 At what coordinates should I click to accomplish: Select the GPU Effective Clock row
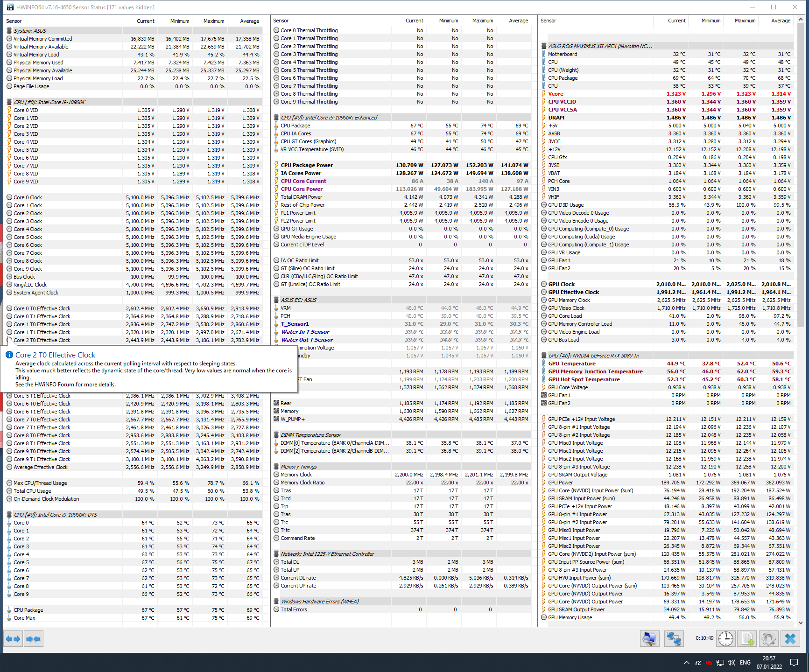point(668,292)
